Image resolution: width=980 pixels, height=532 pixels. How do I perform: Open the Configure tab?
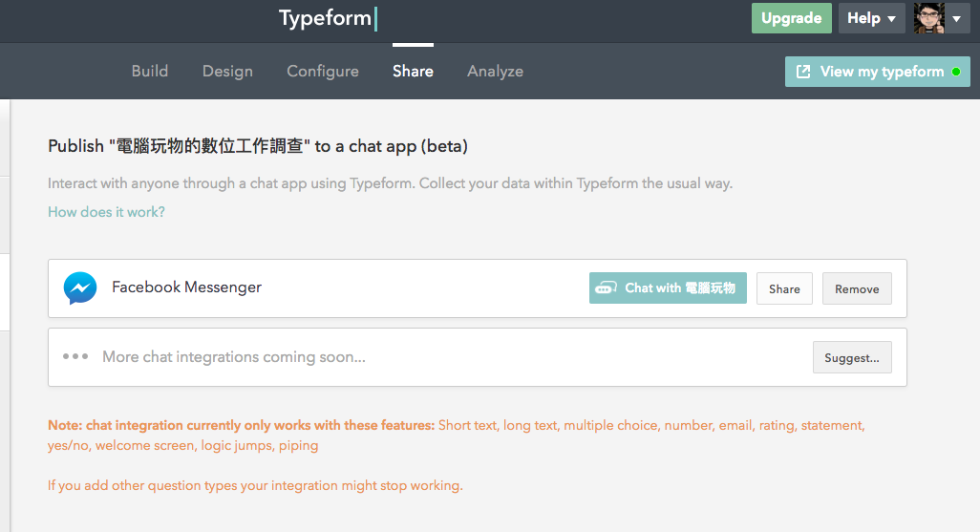click(x=323, y=72)
